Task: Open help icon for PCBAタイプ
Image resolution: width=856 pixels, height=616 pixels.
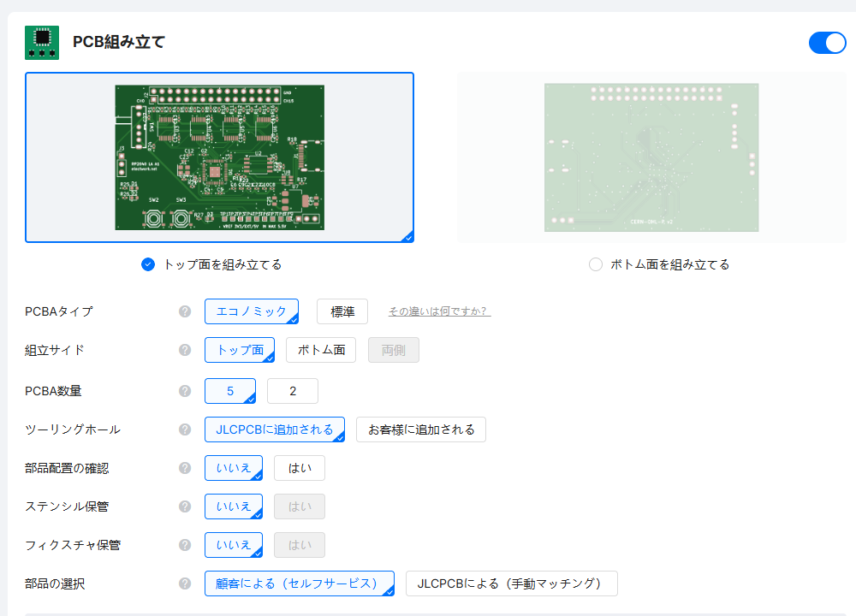Action: [x=185, y=311]
